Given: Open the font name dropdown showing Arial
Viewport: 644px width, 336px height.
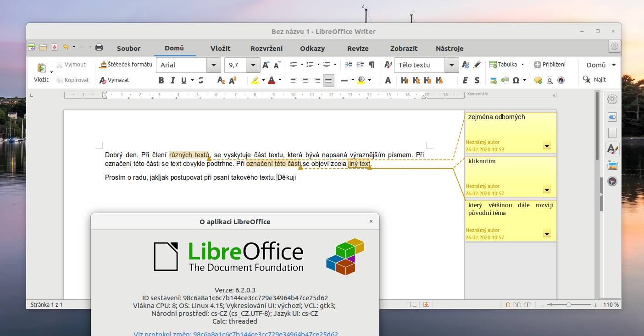Looking at the screenshot, I should point(213,65).
